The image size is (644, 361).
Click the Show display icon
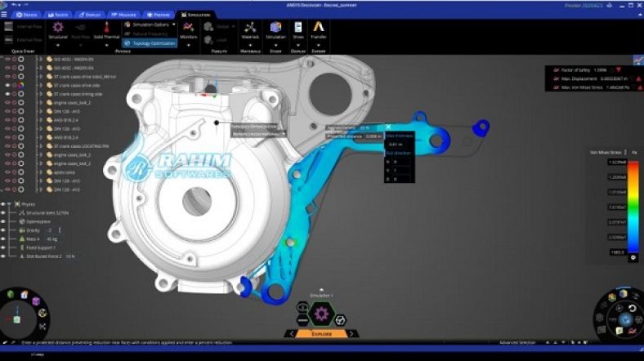pyautogui.click(x=298, y=28)
